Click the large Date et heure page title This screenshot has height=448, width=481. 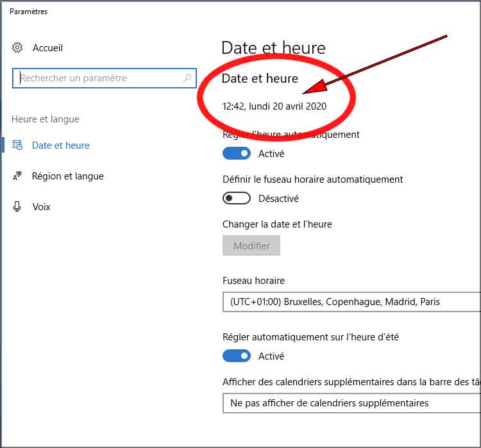[x=273, y=48]
